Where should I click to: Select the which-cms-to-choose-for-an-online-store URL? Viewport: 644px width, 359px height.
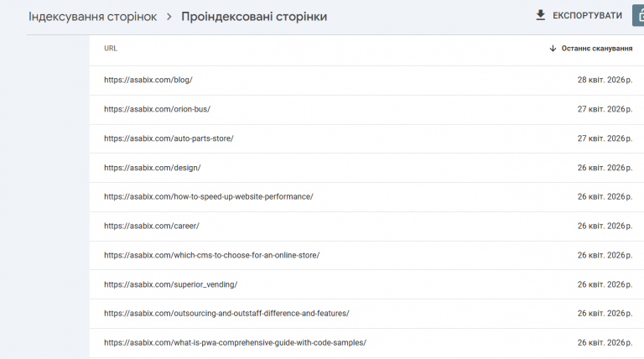coord(211,255)
